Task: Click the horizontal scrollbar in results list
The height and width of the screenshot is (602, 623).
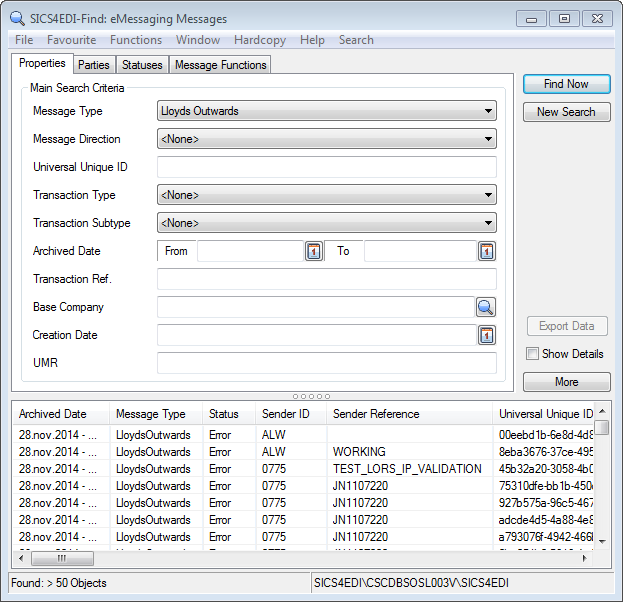Action: click(300, 559)
